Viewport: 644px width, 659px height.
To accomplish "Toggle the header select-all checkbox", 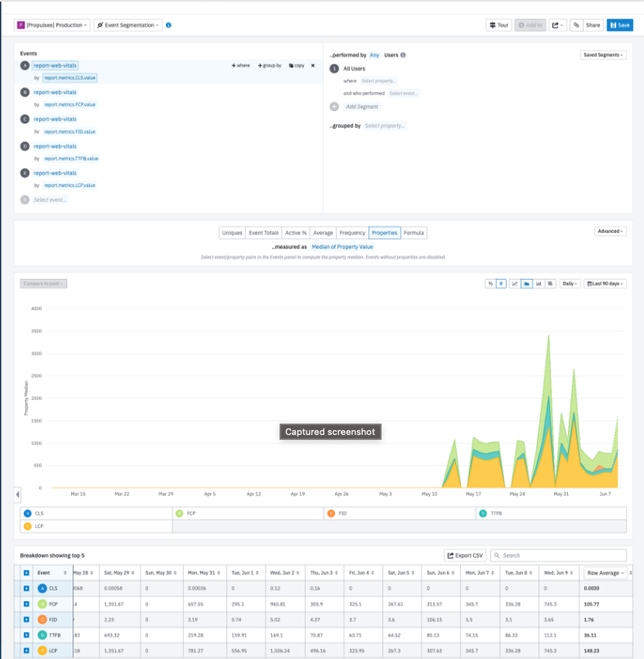I will click(26, 573).
